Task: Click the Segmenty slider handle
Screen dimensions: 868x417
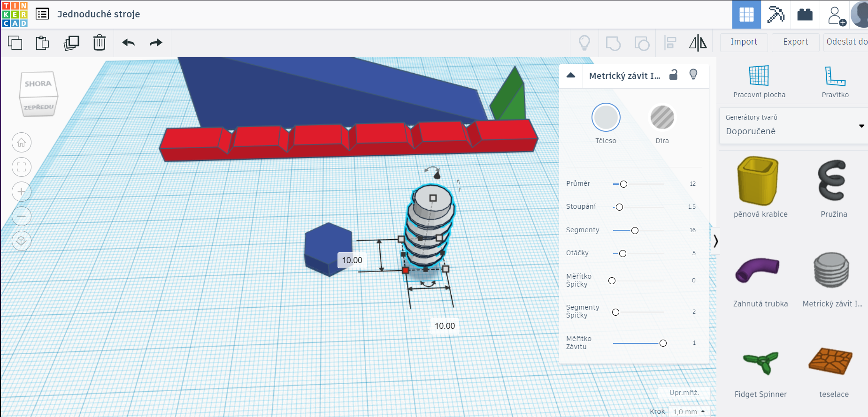Action: pyautogui.click(x=635, y=231)
